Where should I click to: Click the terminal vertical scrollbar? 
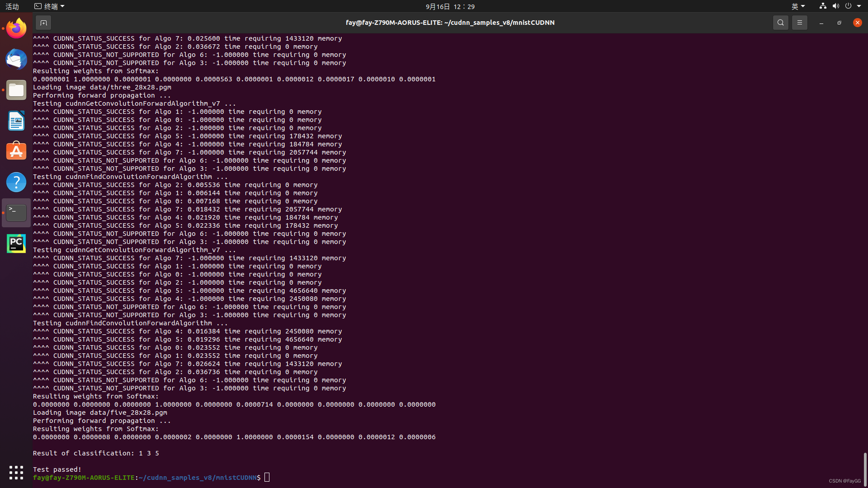865,469
